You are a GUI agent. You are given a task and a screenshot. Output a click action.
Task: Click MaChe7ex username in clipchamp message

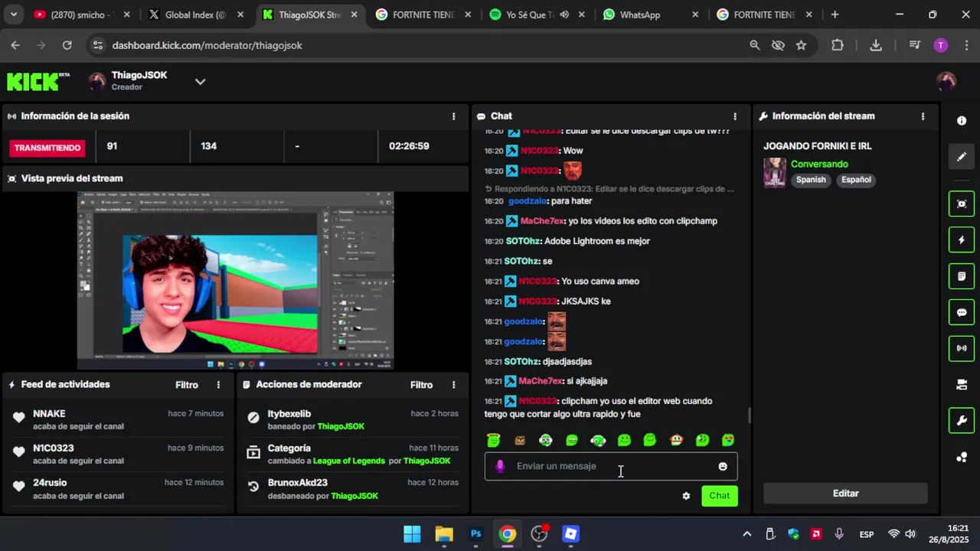pos(541,221)
